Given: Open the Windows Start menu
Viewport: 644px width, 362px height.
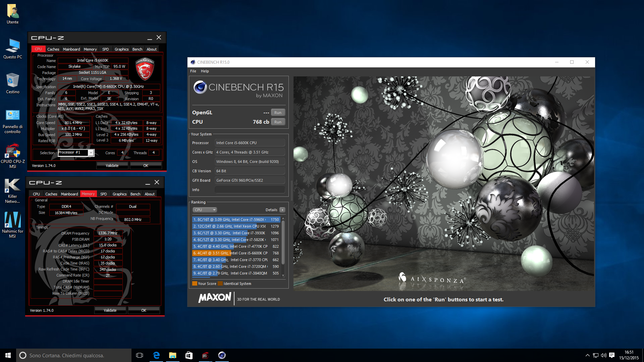Looking at the screenshot, I should 8,355.
